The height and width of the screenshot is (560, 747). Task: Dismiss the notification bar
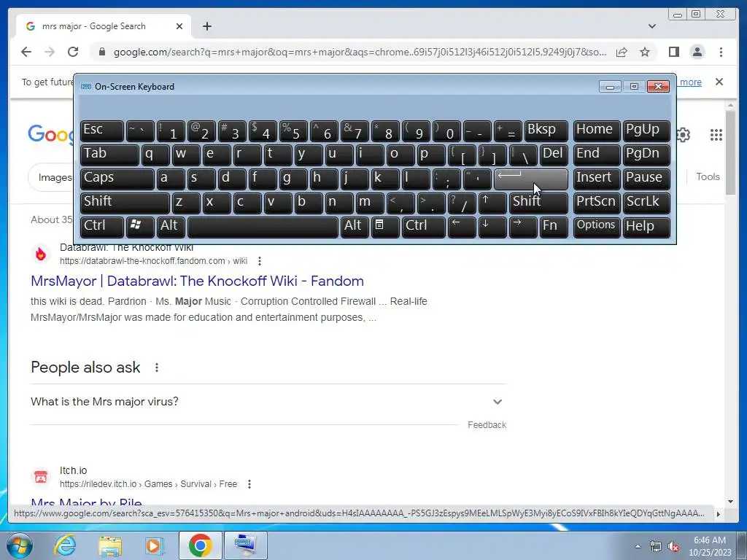pyautogui.click(x=719, y=82)
